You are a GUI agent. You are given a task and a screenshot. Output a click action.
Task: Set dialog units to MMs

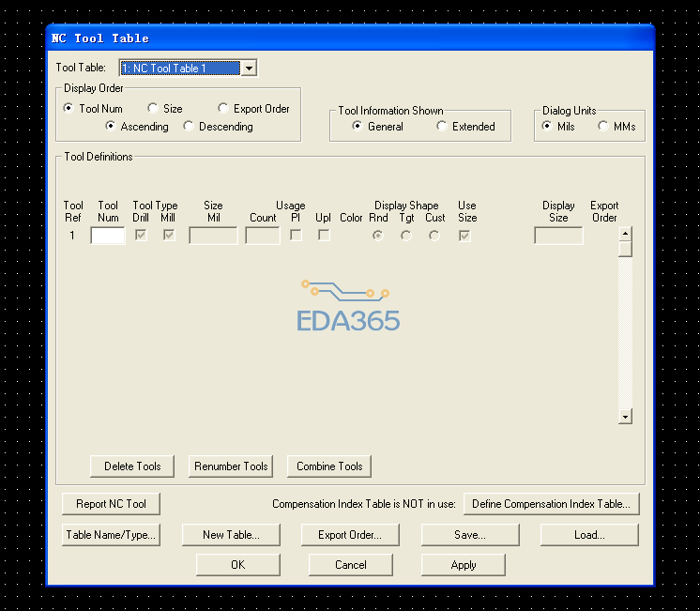click(x=603, y=127)
